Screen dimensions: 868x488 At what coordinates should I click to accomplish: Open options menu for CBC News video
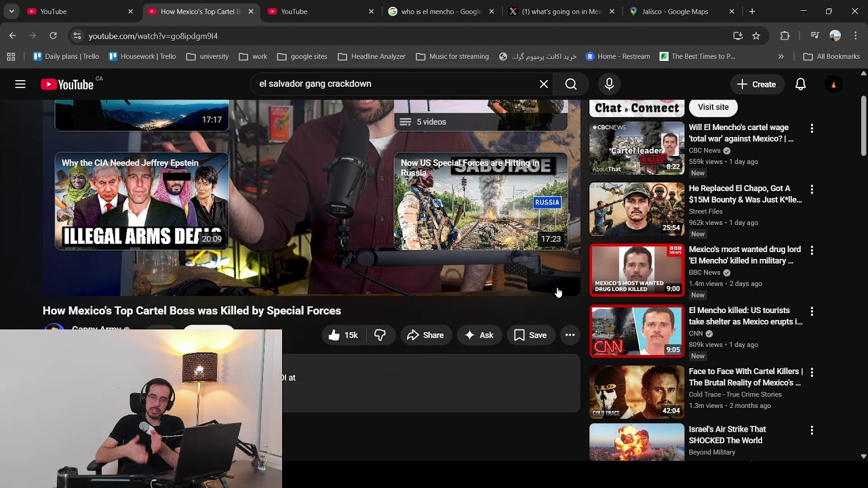[812, 129]
